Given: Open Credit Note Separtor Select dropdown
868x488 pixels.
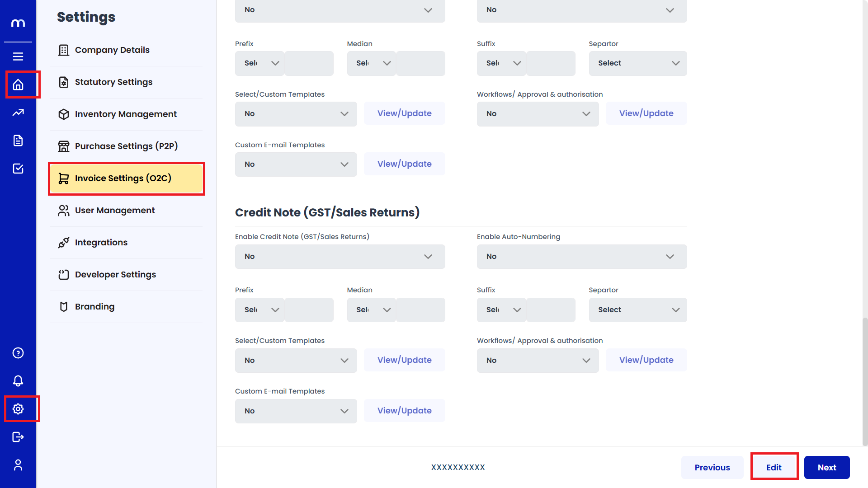Looking at the screenshot, I should (637, 310).
